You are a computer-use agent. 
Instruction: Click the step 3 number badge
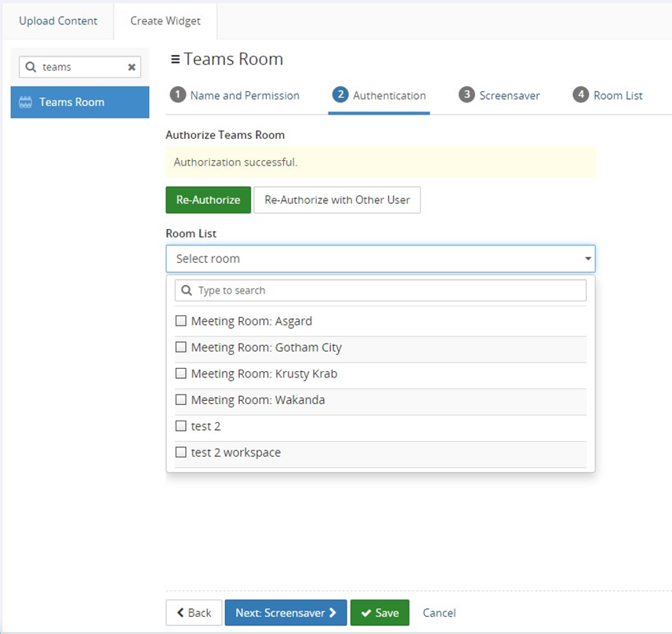point(467,95)
